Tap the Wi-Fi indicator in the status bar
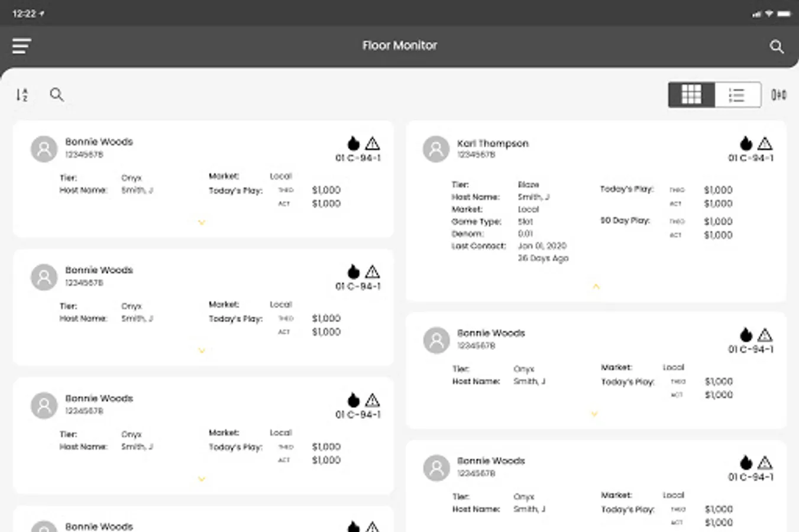 pos(769,14)
